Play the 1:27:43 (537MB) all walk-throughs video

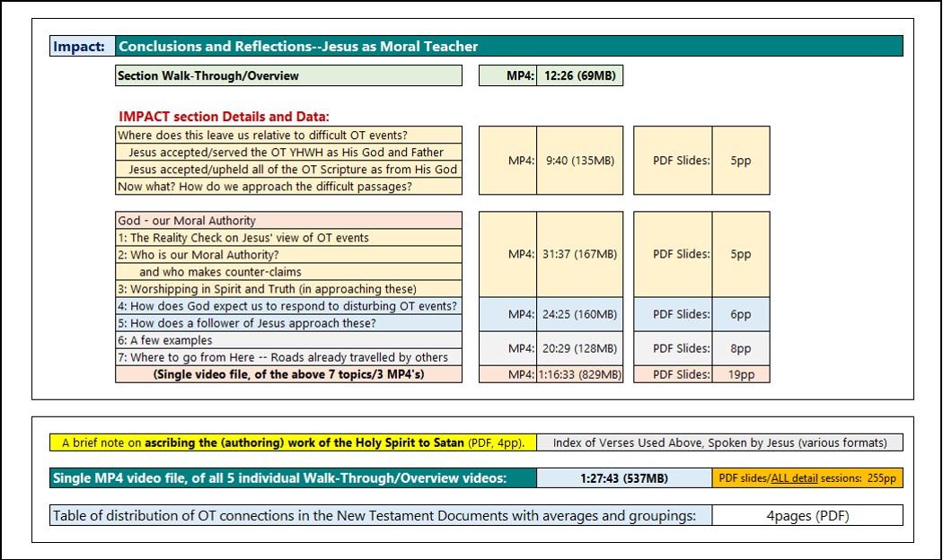point(623,478)
